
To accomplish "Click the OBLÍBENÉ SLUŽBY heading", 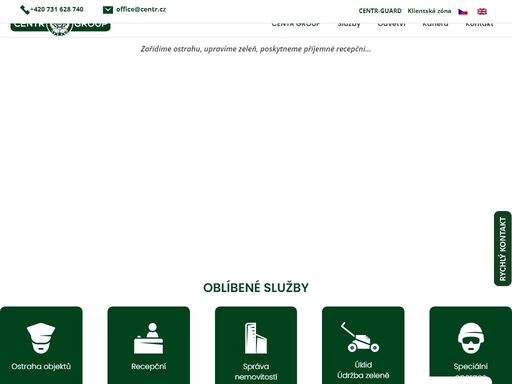I will 256,288.
